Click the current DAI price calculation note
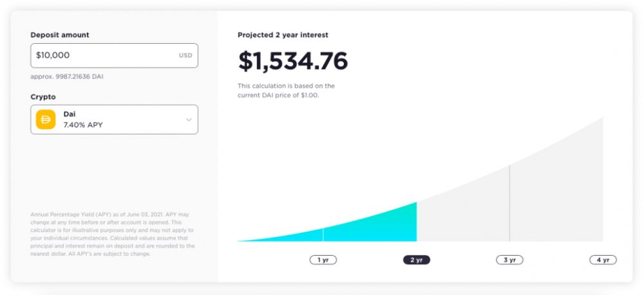The width and height of the screenshot is (644, 295). 286,90
